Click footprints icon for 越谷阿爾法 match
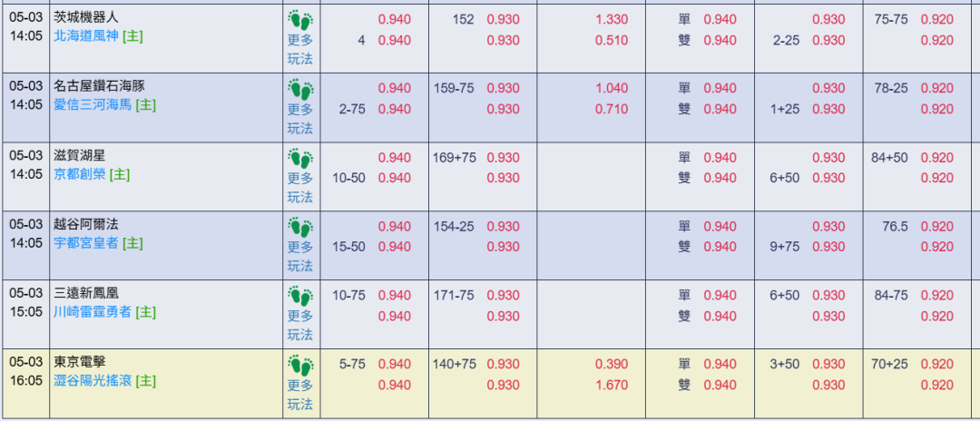Screen dimensions: 980x421 coord(300,227)
